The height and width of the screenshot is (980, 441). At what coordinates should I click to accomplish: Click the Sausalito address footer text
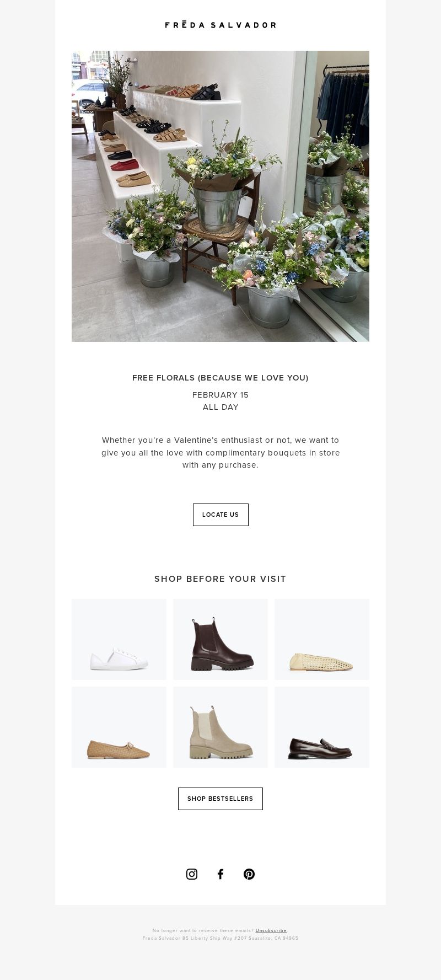coord(220,938)
